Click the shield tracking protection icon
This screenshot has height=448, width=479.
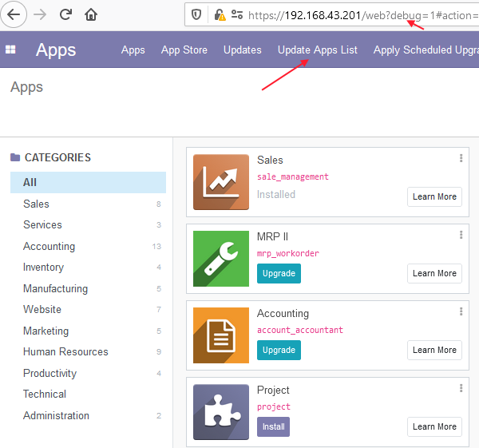coord(196,14)
